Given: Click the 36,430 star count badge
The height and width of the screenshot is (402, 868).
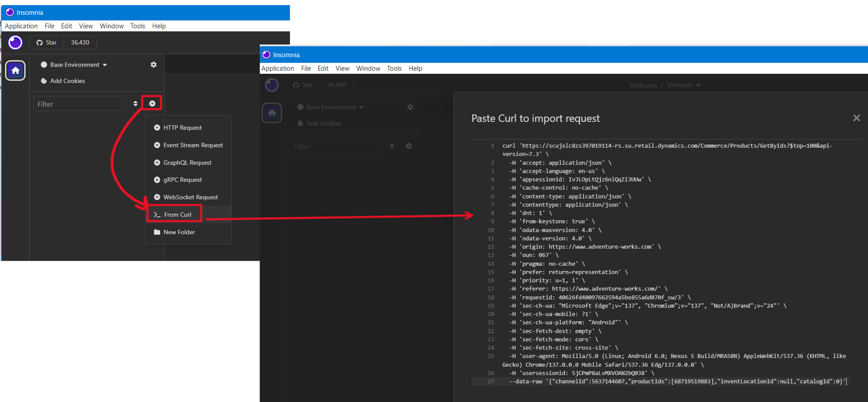Looking at the screenshot, I should (80, 43).
